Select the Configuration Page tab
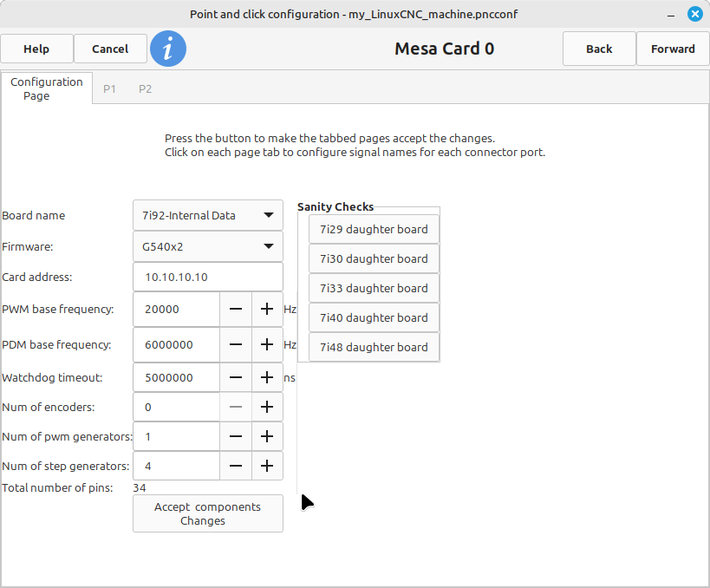Image resolution: width=710 pixels, height=588 pixels. point(47,88)
